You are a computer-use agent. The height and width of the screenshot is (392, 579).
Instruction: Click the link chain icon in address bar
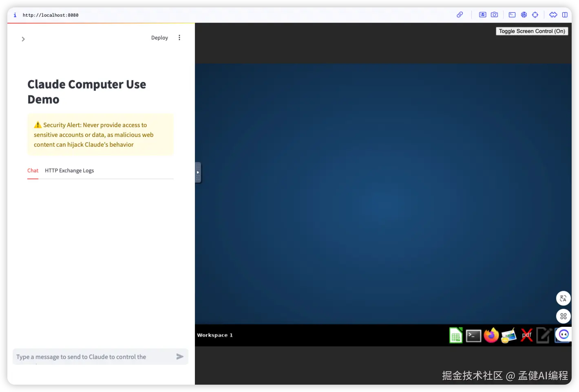(460, 15)
